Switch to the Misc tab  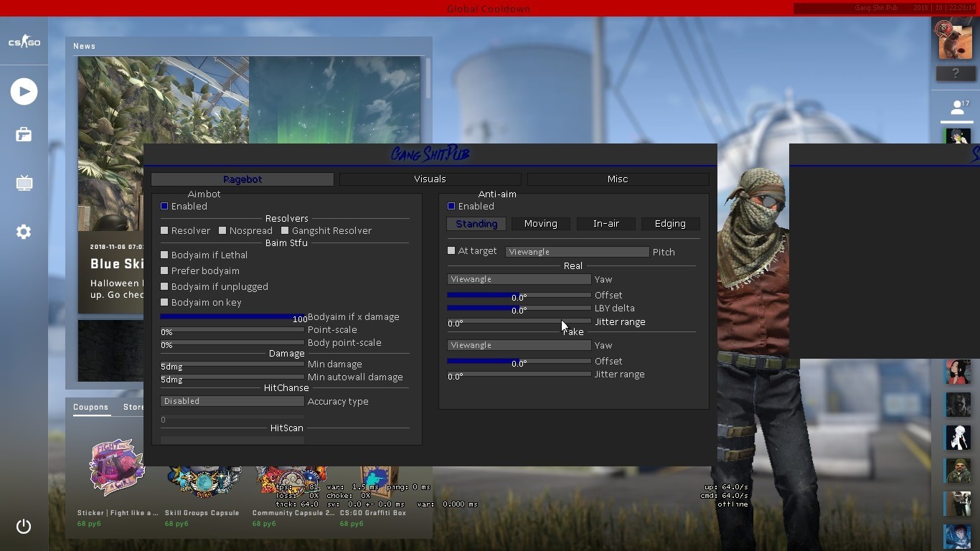coord(618,179)
